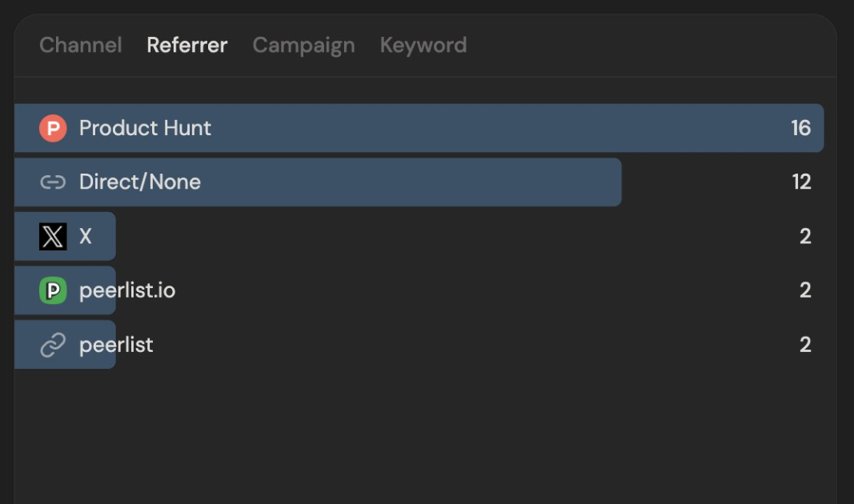Open the Campaign tab
Screen dimensions: 854x504
303,46
